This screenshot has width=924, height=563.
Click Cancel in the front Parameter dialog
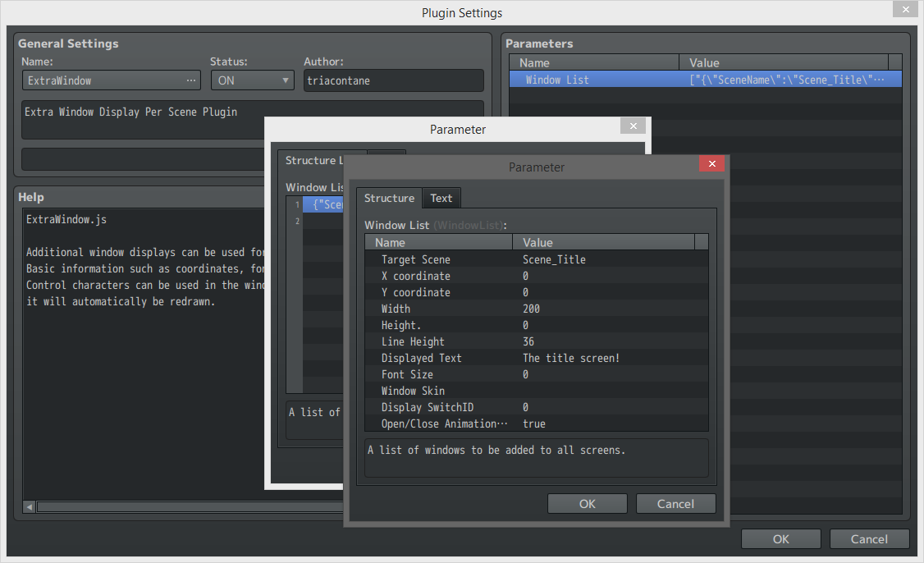click(675, 503)
